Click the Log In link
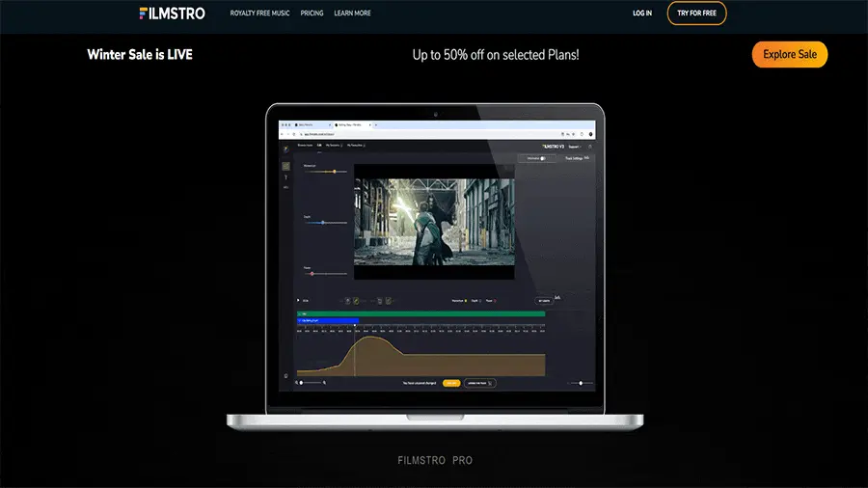Viewport: 868px width, 488px height. 642,14
